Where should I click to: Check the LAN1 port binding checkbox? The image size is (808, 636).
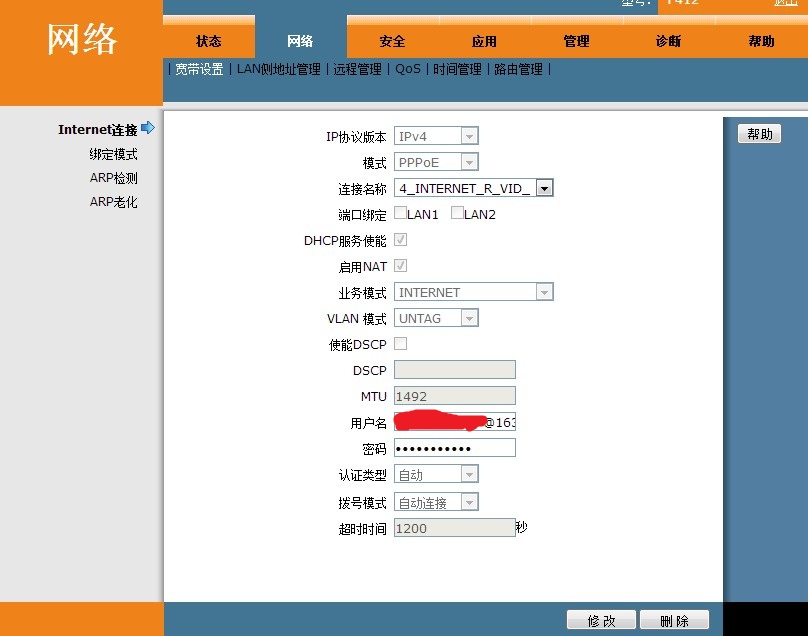point(400,213)
